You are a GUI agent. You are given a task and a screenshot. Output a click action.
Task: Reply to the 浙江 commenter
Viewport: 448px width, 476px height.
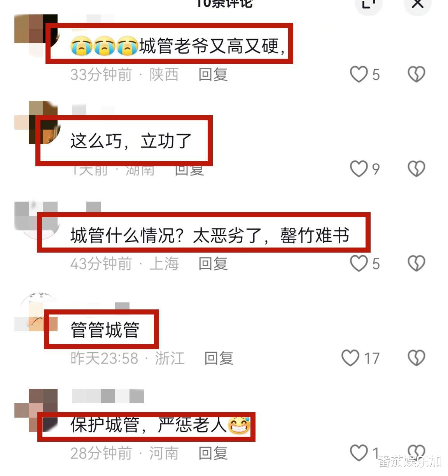coord(219,358)
